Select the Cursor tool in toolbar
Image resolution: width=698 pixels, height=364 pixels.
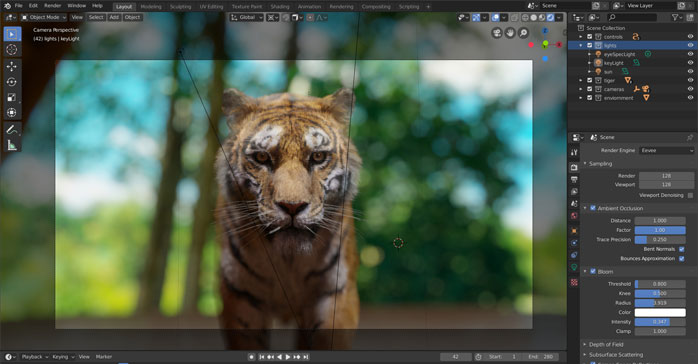(12, 49)
